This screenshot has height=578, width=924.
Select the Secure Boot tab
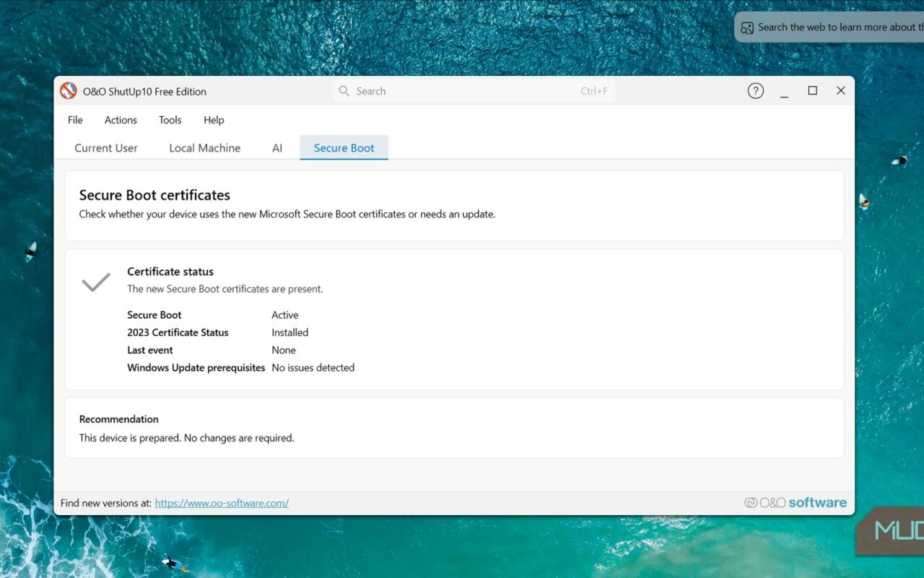(344, 147)
